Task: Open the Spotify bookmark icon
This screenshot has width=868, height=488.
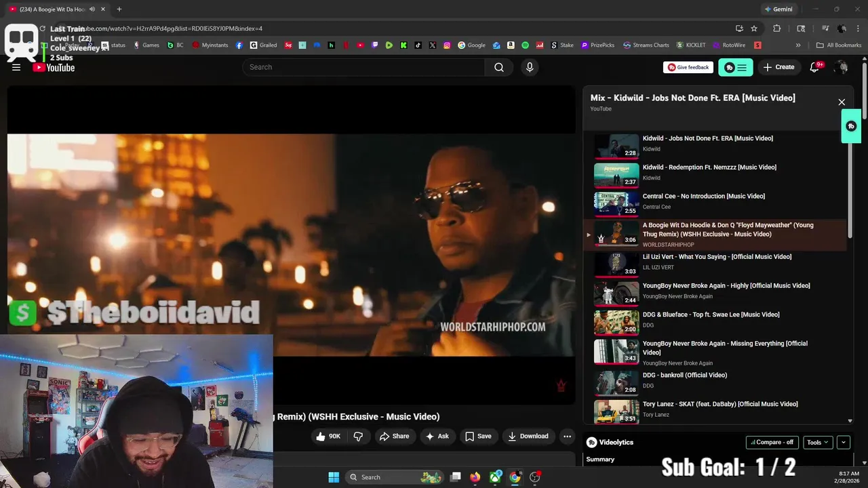Action: (525, 45)
